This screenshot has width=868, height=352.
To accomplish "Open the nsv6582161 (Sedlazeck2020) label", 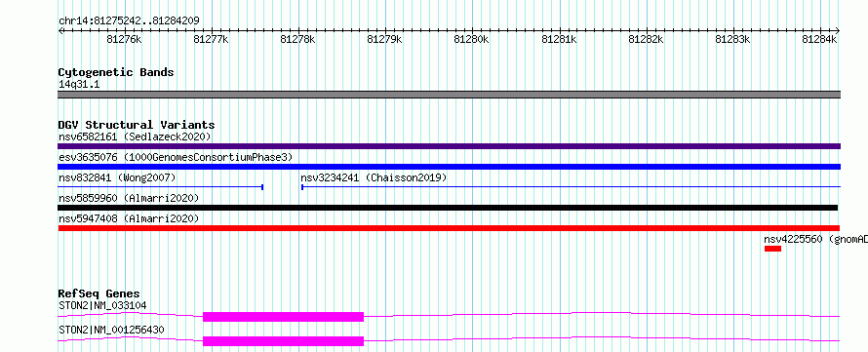I will click(x=135, y=137).
